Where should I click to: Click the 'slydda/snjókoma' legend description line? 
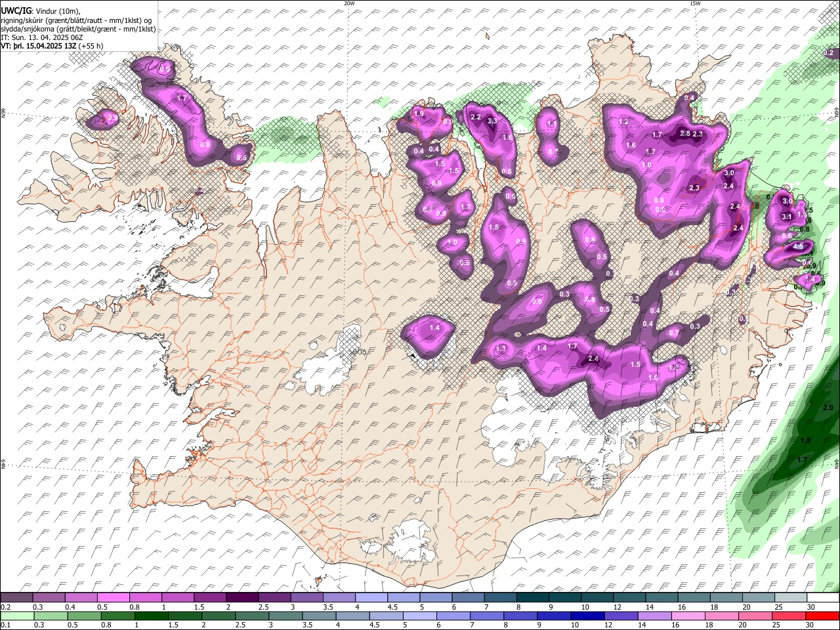coord(79,29)
